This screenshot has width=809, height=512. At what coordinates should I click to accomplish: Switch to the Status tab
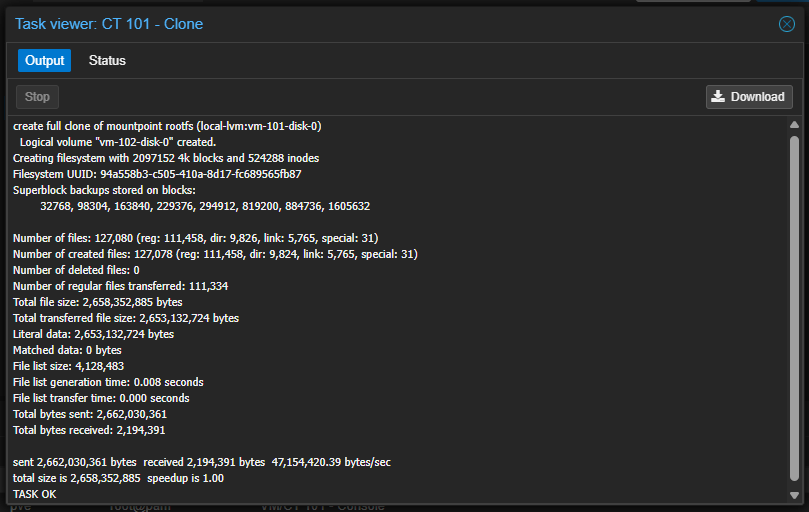(107, 60)
